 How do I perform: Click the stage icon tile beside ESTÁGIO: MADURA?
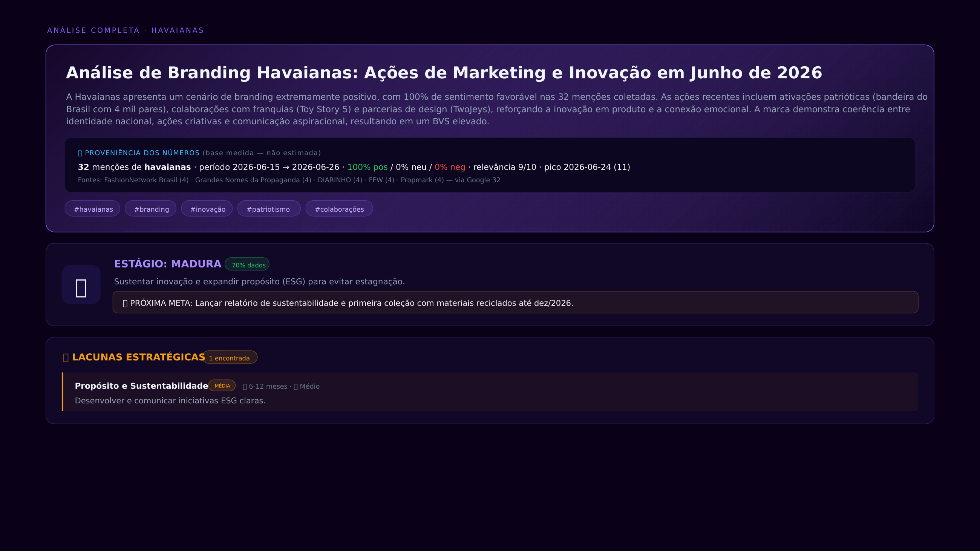pos(81,284)
